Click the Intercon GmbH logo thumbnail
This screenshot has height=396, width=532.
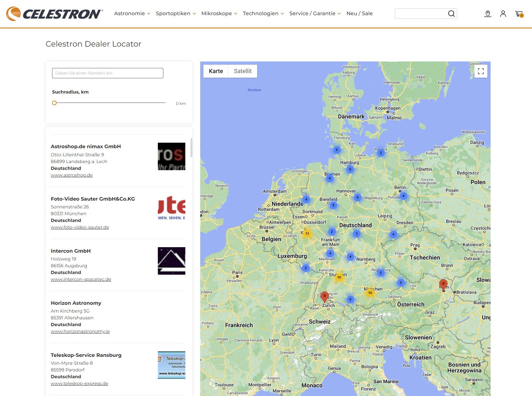pyautogui.click(x=171, y=261)
